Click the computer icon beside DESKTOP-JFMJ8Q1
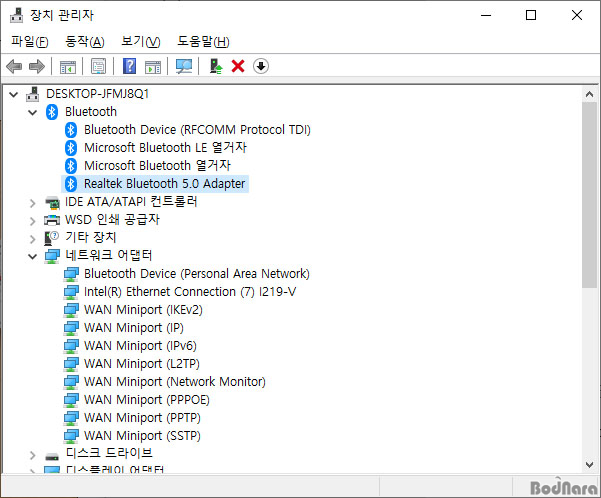The image size is (601, 498). 33,94
